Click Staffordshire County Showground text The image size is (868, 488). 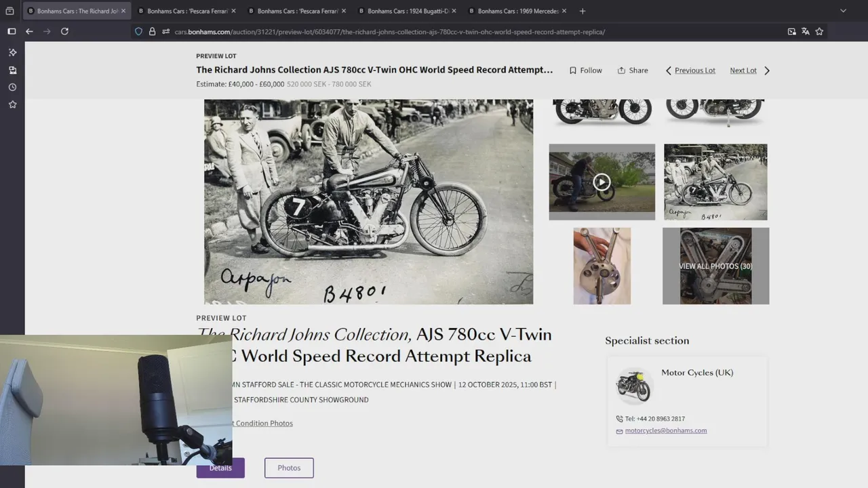click(x=301, y=399)
